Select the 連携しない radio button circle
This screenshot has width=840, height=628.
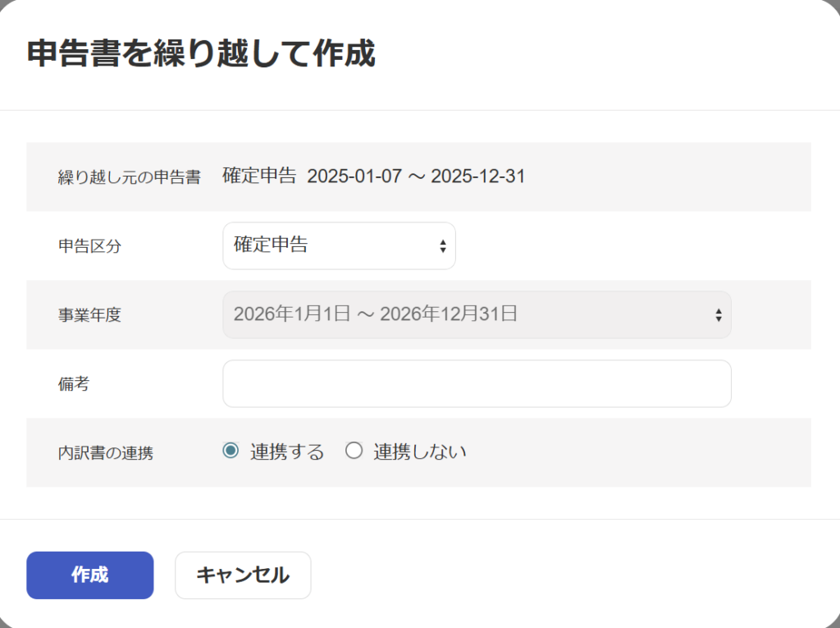pos(354,451)
